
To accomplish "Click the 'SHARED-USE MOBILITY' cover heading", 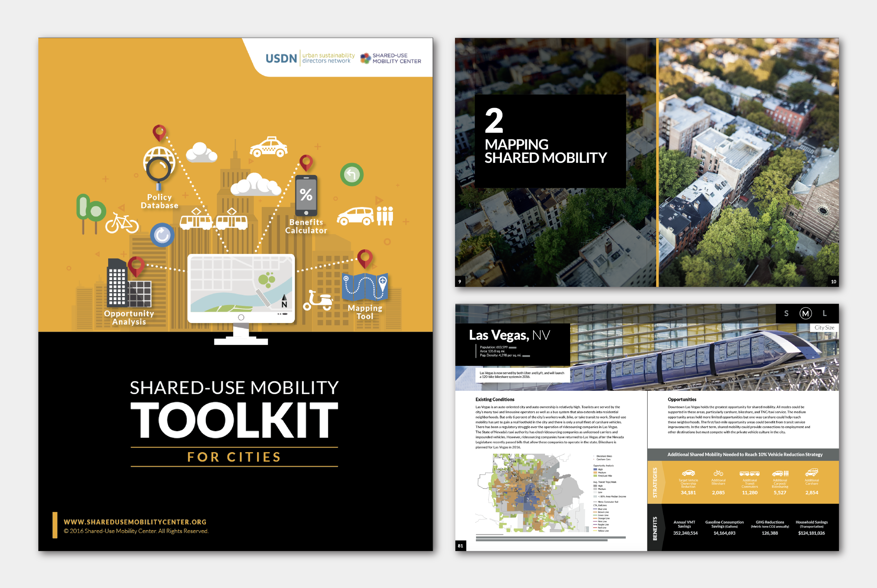I will (x=234, y=387).
